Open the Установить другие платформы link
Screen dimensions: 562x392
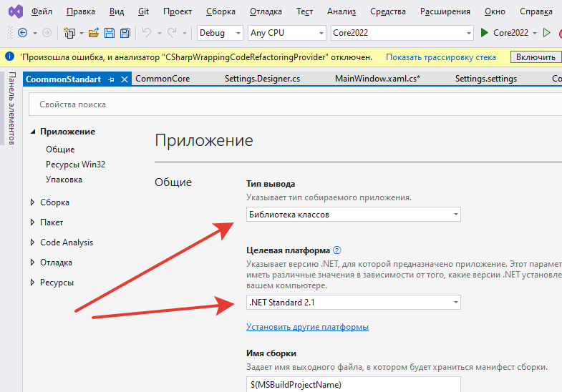(x=308, y=327)
